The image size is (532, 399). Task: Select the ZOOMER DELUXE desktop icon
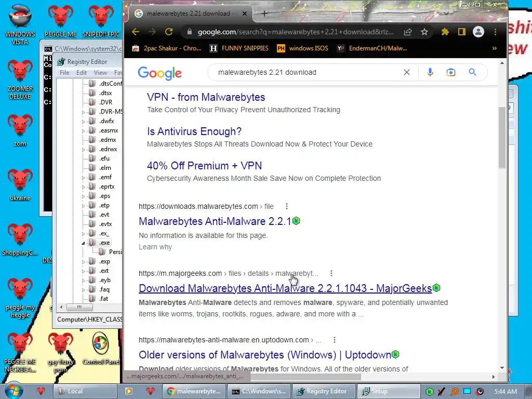(x=20, y=79)
